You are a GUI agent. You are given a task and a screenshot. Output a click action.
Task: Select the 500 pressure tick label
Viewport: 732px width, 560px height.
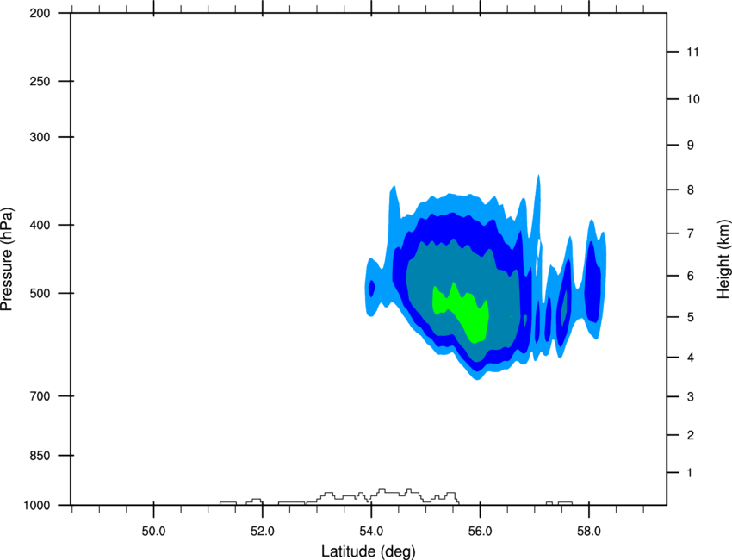pos(40,293)
